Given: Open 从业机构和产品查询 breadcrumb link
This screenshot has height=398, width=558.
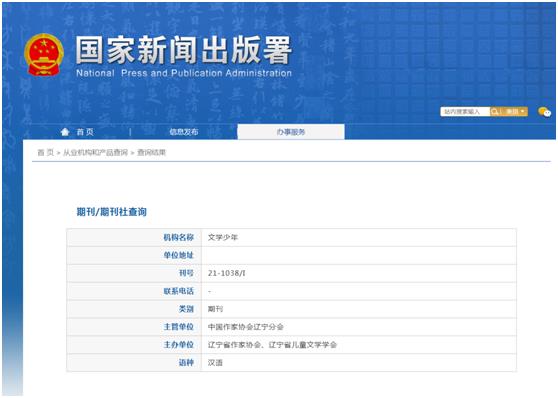Looking at the screenshot, I should pyautogui.click(x=95, y=153).
